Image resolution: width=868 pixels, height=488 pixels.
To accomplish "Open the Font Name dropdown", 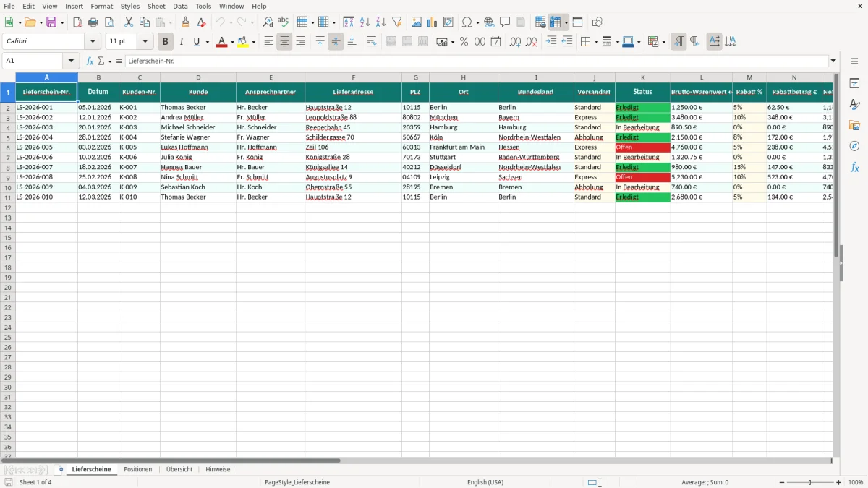I will coord(93,42).
